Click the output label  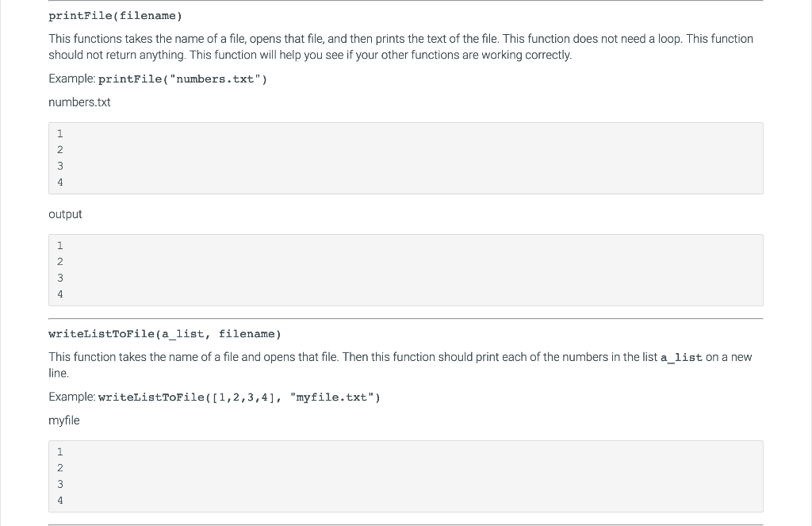tap(65, 214)
